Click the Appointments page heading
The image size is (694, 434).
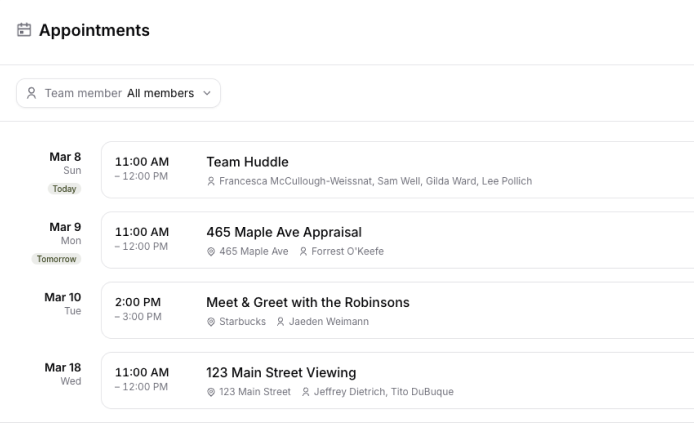point(94,30)
